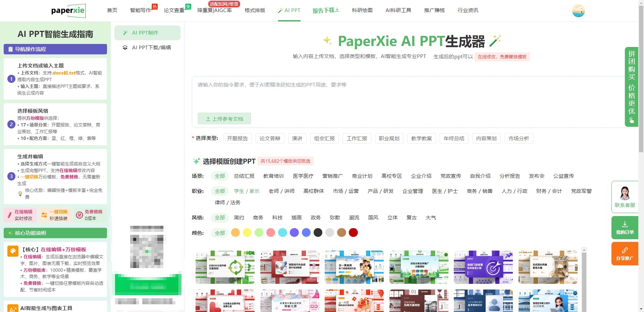Open the 论文查重 nav item

click(x=174, y=10)
